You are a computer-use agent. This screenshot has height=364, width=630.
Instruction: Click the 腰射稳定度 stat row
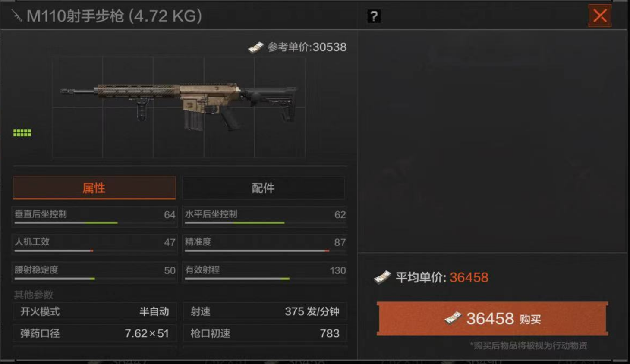click(x=94, y=272)
